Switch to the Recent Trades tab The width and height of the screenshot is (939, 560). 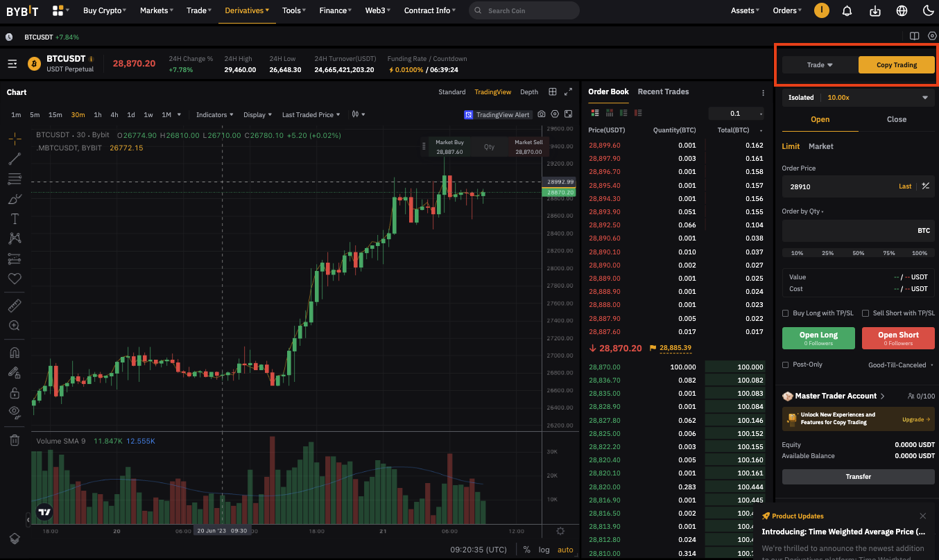[663, 91]
